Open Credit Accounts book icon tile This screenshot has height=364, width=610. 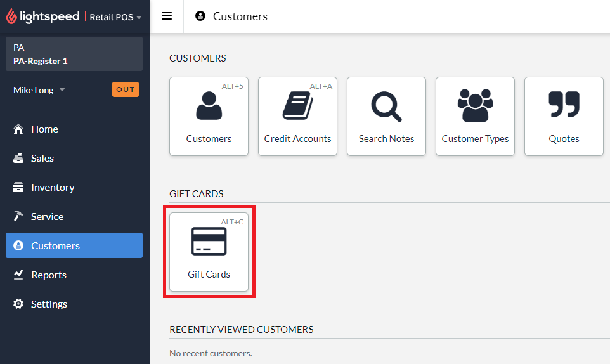(297, 116)
